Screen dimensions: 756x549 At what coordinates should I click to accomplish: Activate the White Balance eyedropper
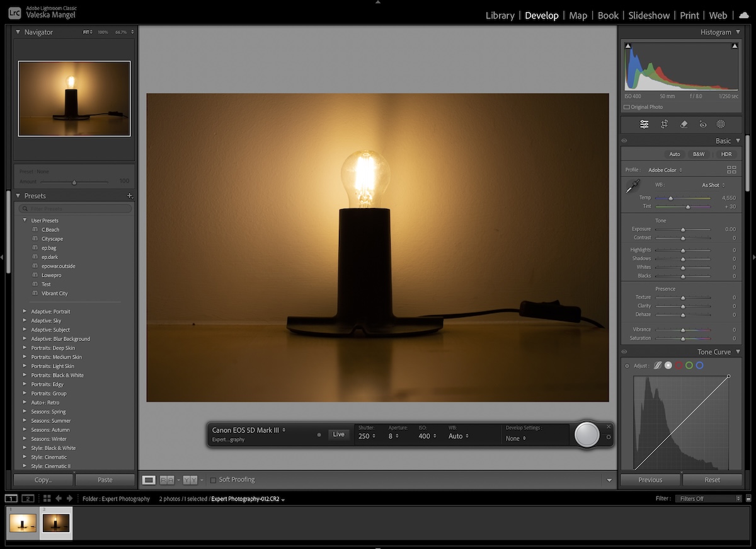point(633,186)
